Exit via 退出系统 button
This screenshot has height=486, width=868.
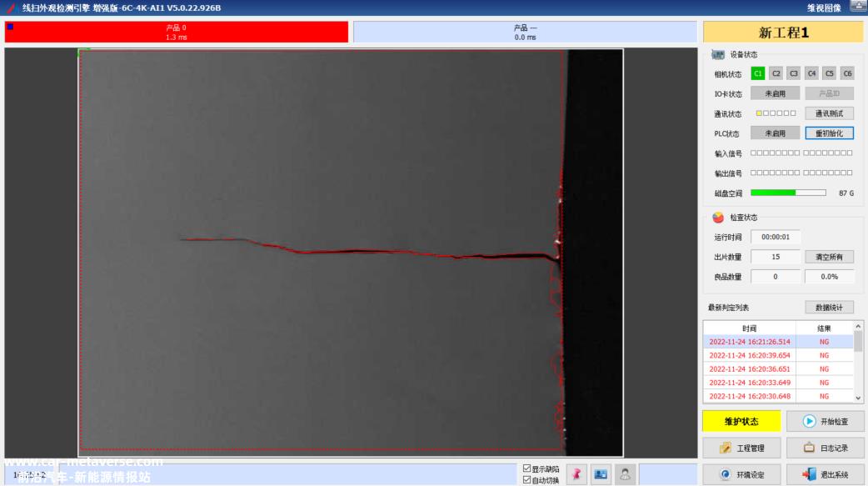coord(826,474)
